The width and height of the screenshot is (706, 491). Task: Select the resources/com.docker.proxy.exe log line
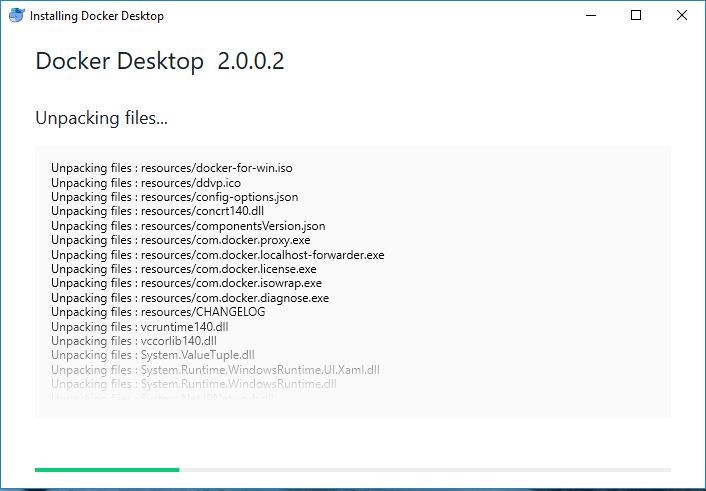click(x=181, y=240)
